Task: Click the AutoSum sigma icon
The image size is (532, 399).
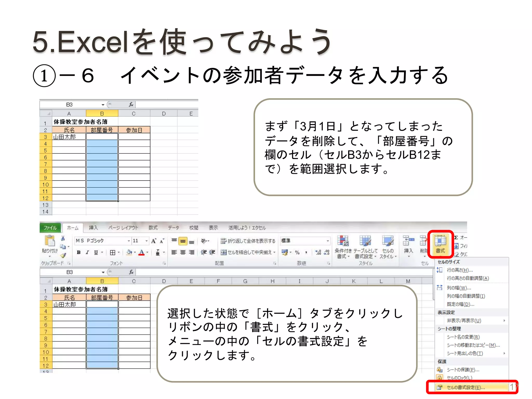Action: 456,238
